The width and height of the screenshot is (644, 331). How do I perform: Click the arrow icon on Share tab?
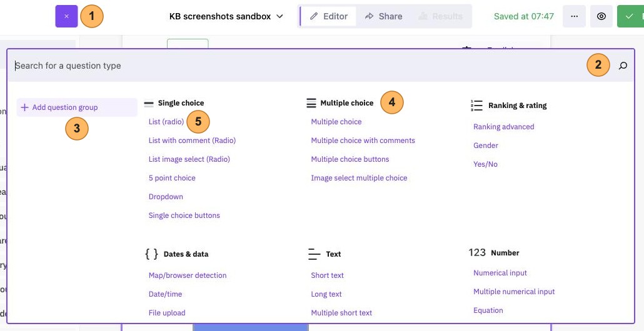[370, 16]
